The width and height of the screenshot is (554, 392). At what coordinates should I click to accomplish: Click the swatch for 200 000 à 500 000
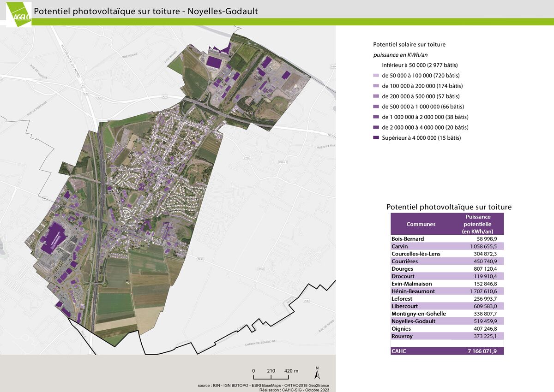coord(376,96)
